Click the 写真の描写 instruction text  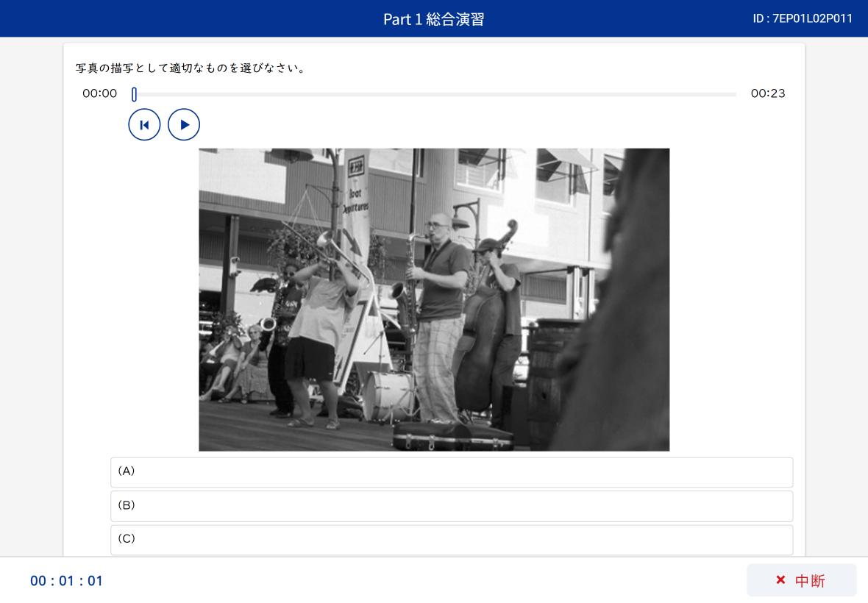point(189,68)
